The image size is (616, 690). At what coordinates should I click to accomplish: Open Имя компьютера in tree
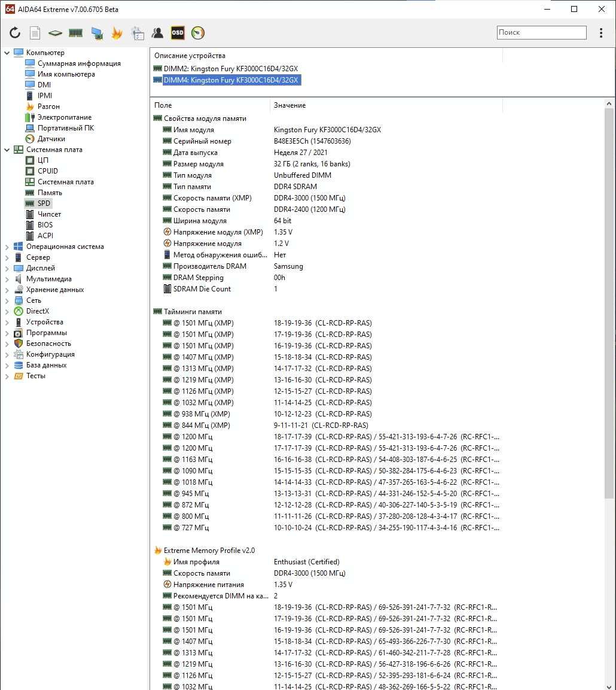click(x=66, y=74)
